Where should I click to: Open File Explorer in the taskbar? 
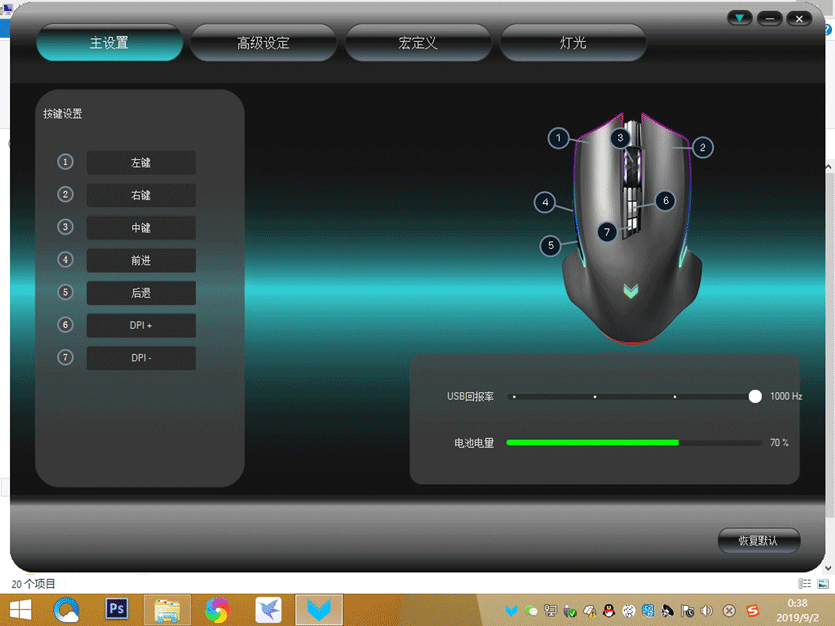167,608
